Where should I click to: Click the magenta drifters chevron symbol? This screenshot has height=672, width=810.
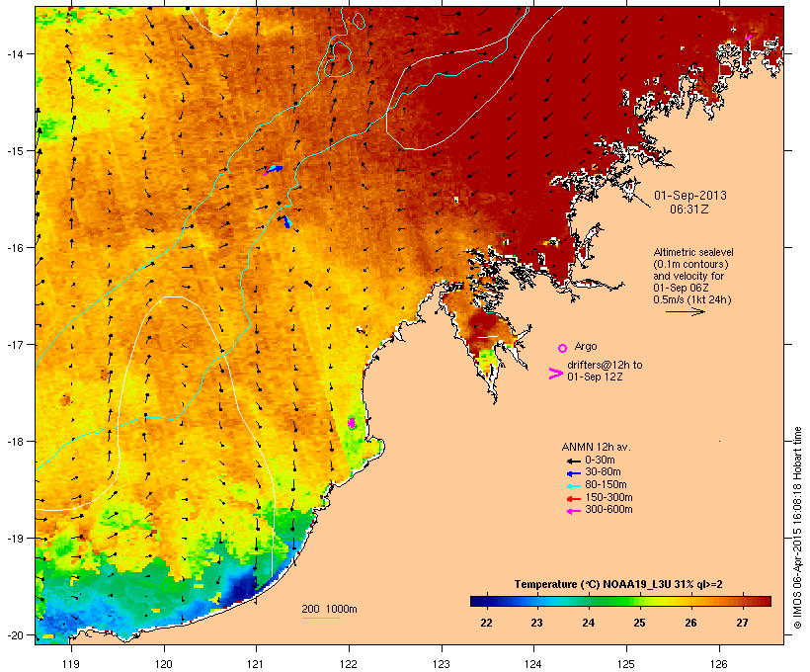pos(556,374)
